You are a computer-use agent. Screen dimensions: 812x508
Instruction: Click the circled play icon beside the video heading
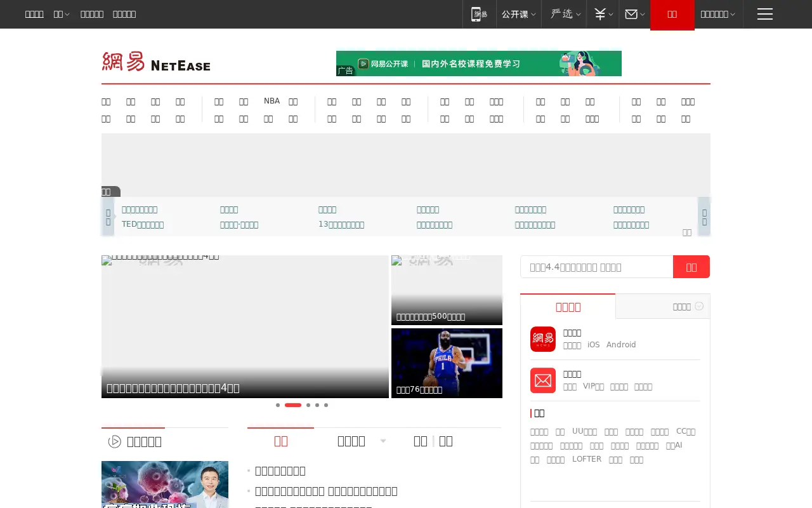115,441
